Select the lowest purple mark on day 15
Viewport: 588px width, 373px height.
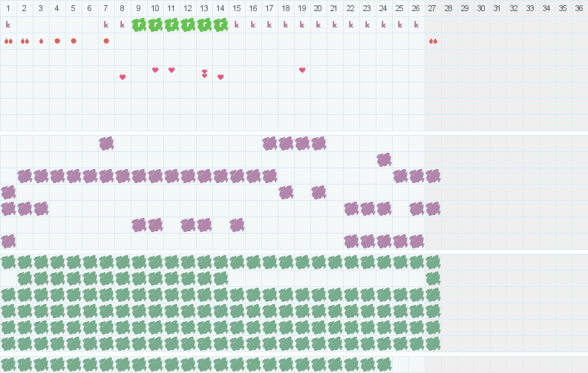(237, 225)
